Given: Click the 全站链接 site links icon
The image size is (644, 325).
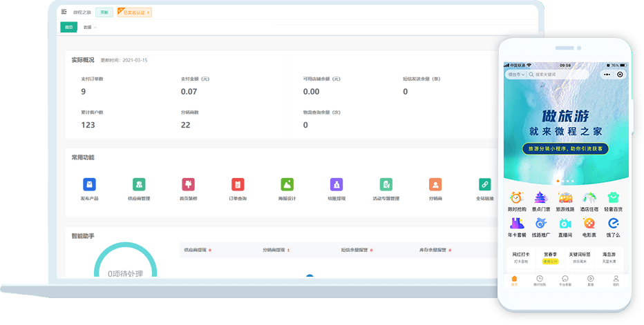Looking at the screenshot, I should (x=485, y=184).
